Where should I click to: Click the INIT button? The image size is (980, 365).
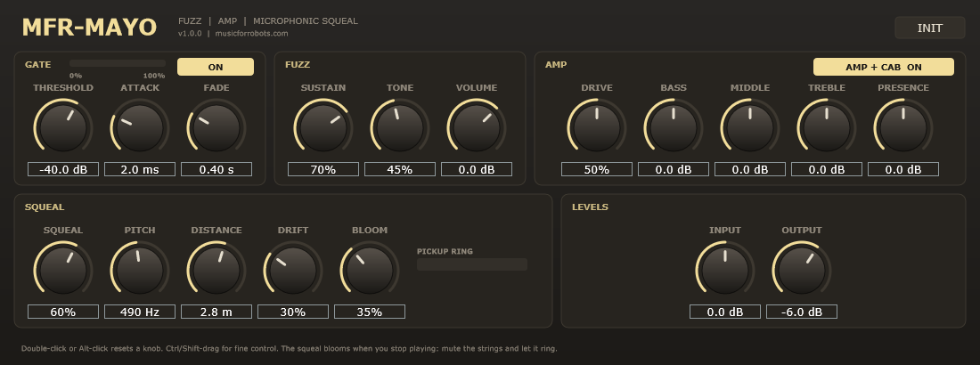[930, 28]
